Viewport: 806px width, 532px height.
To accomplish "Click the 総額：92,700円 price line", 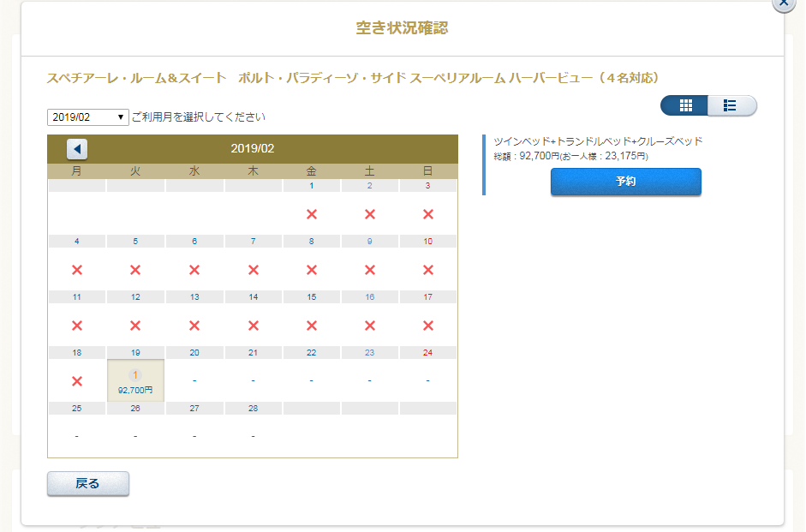I will pos(570,156).
